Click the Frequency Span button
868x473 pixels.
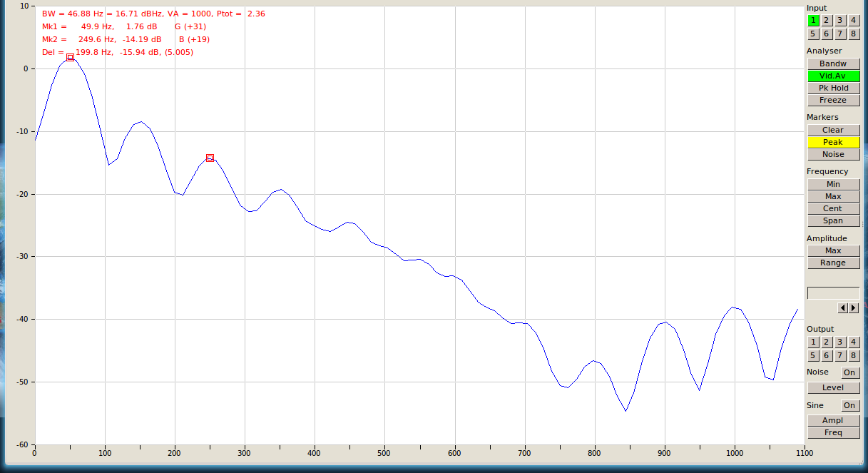pos(833,221)
